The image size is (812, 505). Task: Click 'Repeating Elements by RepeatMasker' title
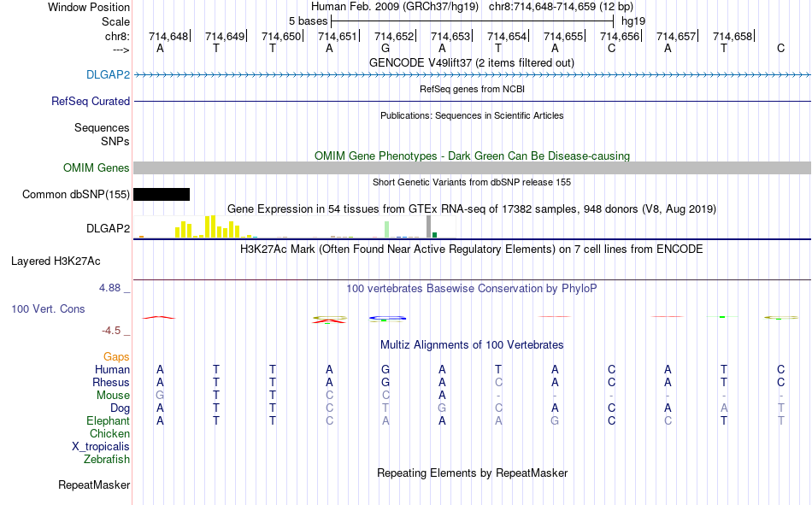coord(473,473)
